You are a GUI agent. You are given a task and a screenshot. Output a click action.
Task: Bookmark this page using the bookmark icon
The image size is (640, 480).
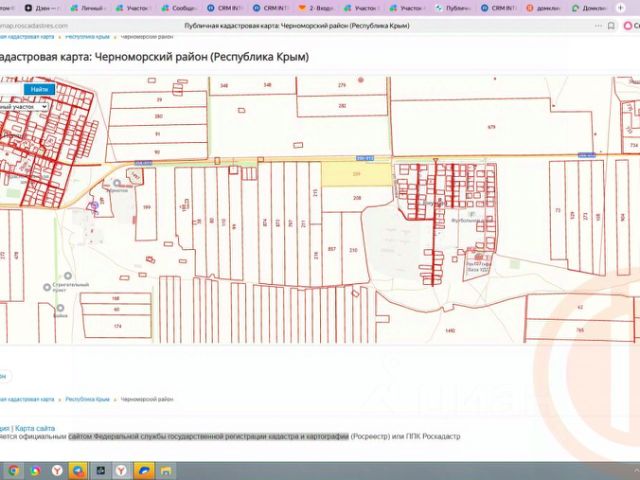pos(611,26)
